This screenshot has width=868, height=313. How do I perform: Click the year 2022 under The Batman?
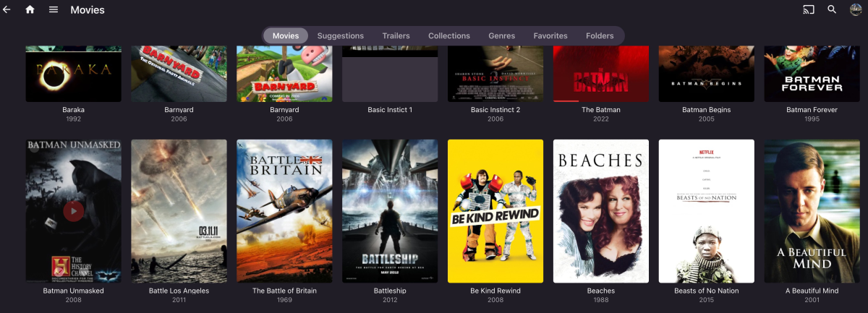click(601, 119)
